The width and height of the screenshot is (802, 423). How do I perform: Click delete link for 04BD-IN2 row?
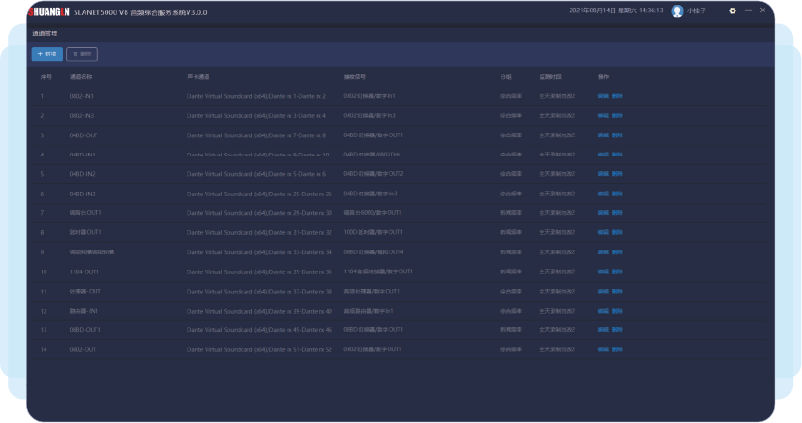[616, 174]
